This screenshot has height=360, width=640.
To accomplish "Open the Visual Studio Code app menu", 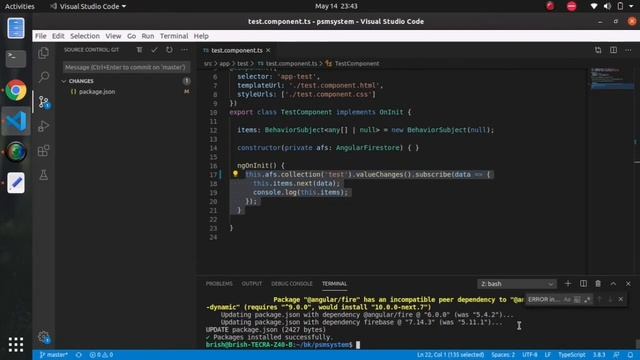I will coord(88,6).
